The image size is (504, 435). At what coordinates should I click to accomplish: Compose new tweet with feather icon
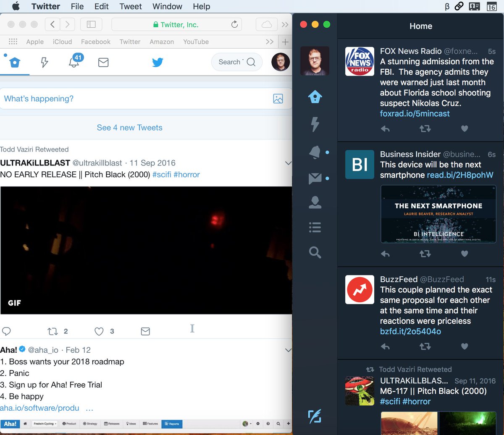pos(315,416)
